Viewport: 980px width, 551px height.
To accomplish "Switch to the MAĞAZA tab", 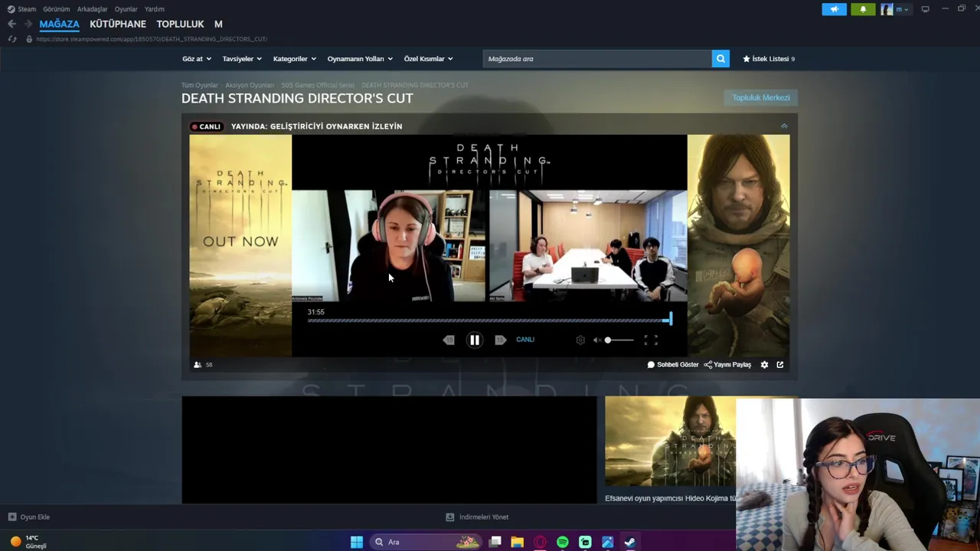I will tap(59, 24).
